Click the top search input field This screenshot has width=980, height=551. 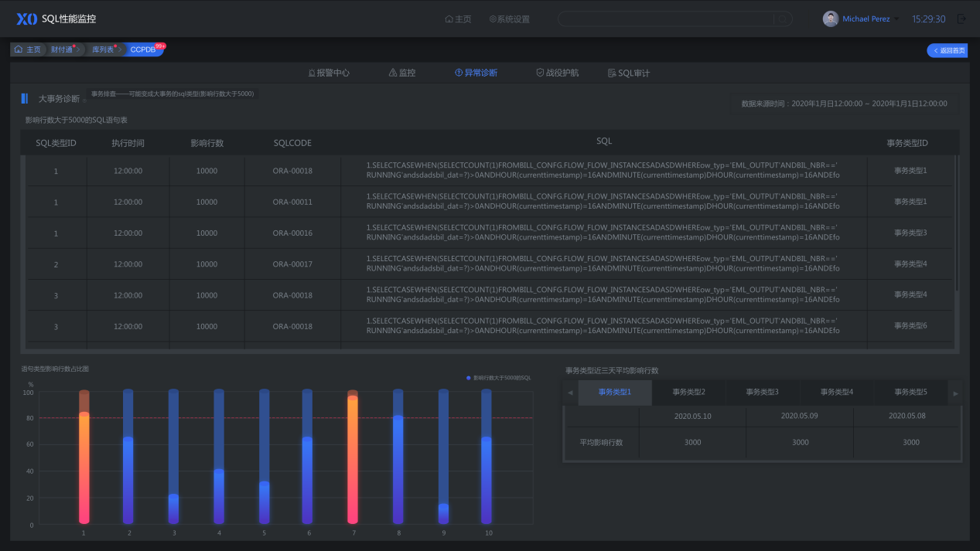666,19
